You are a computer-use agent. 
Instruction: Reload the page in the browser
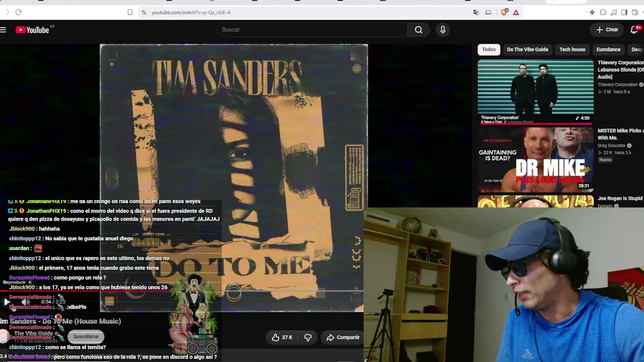tap(18, 12)
